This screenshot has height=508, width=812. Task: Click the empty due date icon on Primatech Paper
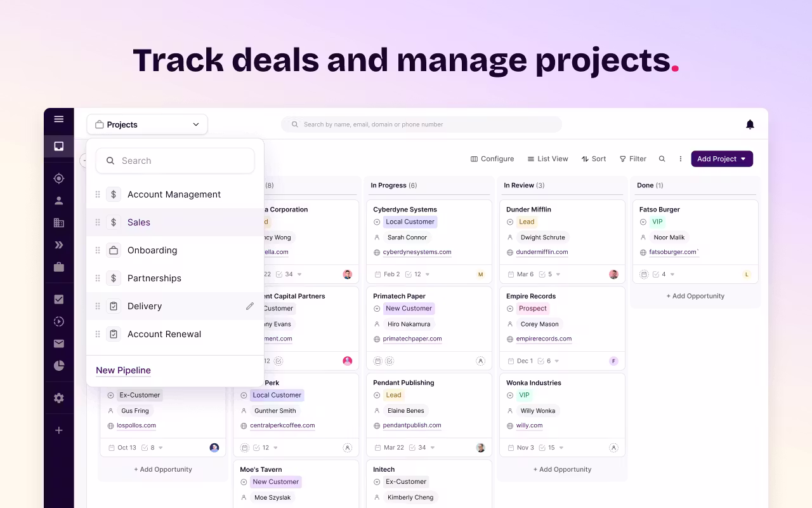377,361
